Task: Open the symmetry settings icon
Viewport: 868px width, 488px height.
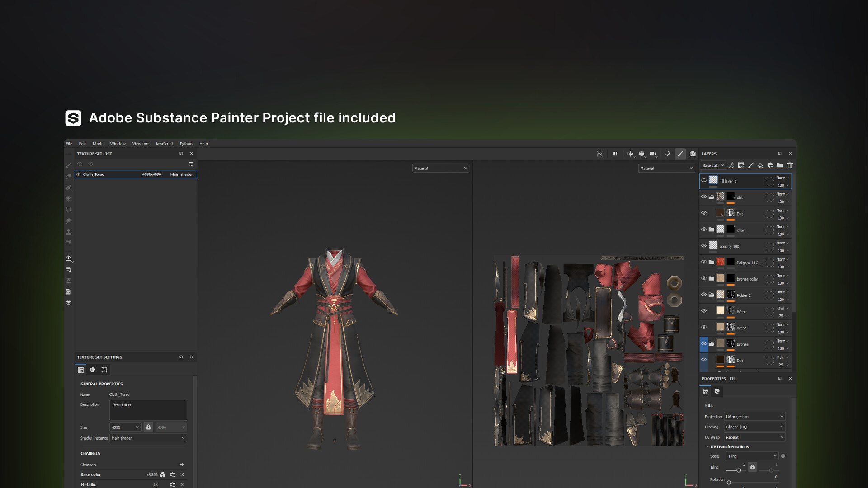Action: (630, 154)
